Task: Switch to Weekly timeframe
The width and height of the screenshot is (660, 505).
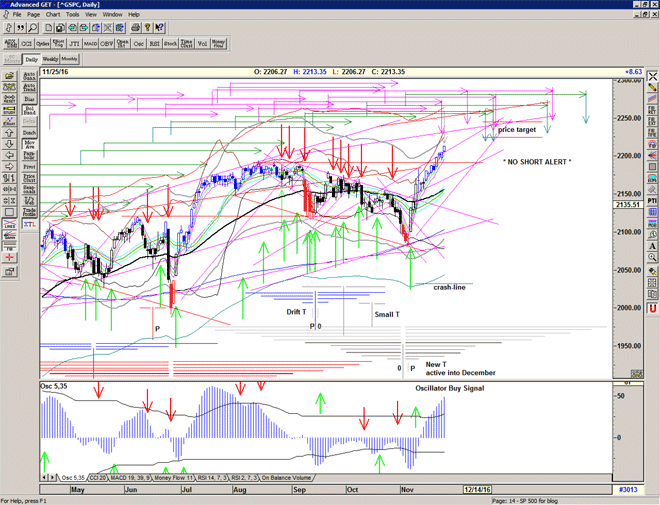Action: [x=51, y=60]
